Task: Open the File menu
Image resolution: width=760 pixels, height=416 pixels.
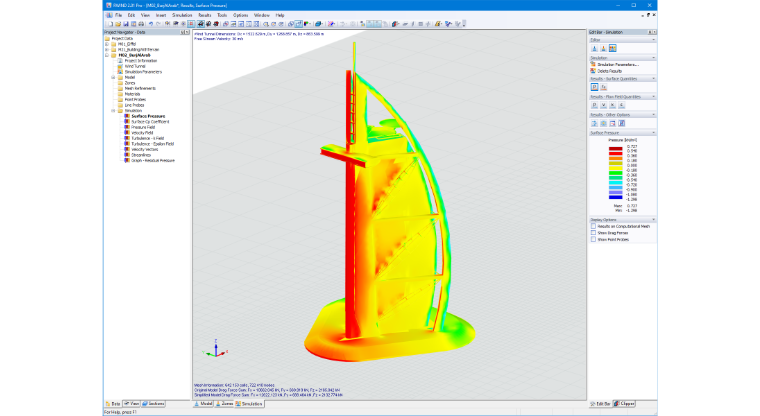Action: pos(118,16)
